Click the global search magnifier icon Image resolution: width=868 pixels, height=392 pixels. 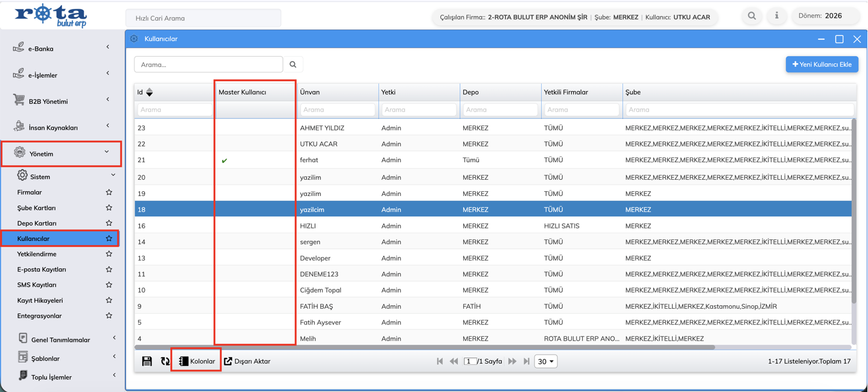752,16
